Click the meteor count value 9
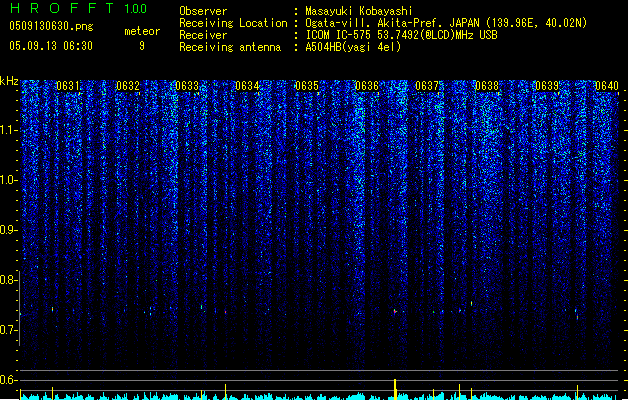 [142, 46]
